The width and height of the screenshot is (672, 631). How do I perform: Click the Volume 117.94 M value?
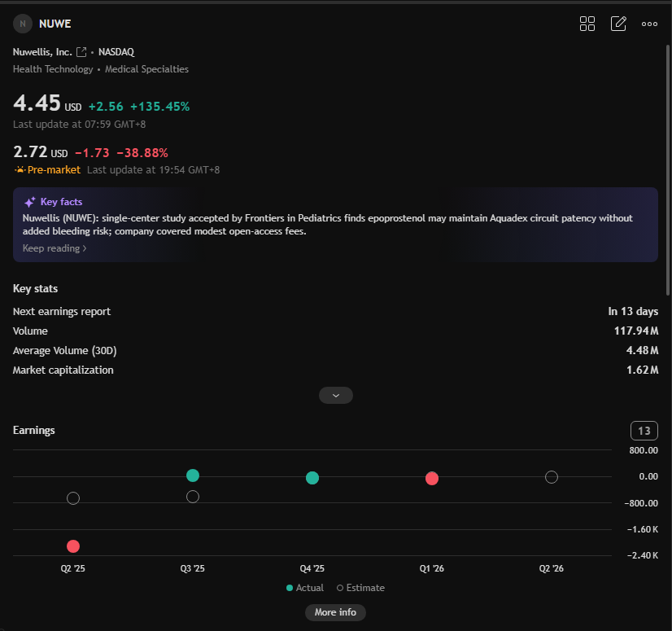click(x=636, y=331)
